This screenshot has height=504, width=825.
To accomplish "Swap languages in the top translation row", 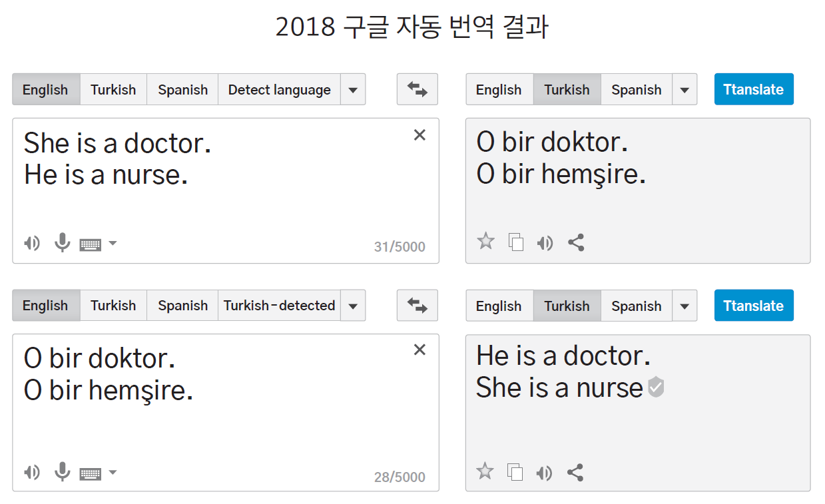I will 417,89.
